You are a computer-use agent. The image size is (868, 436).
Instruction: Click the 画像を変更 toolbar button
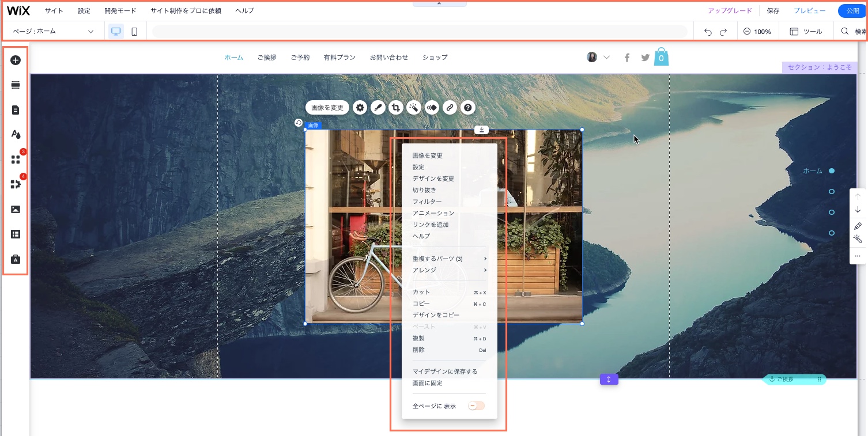[x=327, y=107]
